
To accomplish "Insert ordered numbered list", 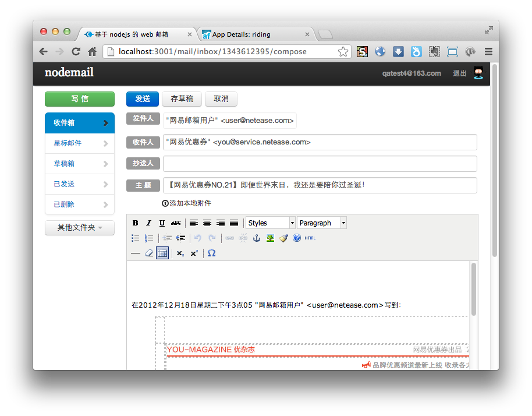I will (x=149, y=238).
